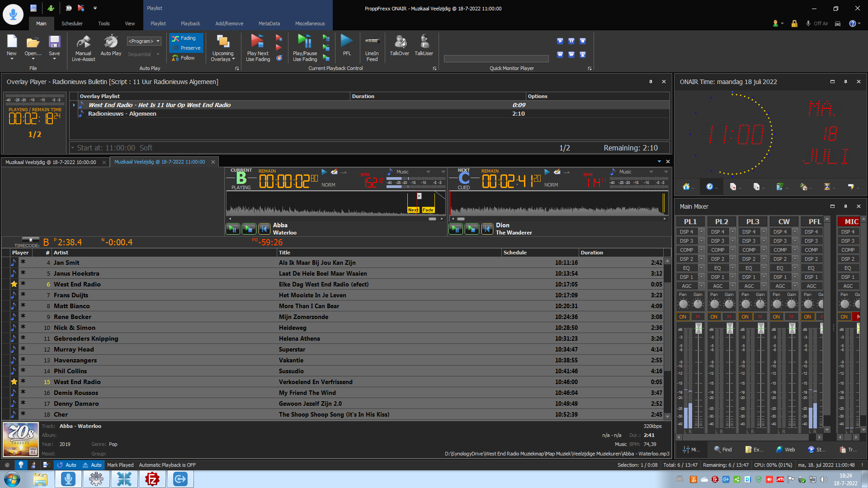Viewport: 868px width, 488px height.
Task: Toggle the ON button for mixer channel PL3
Action: pos(745,317)
